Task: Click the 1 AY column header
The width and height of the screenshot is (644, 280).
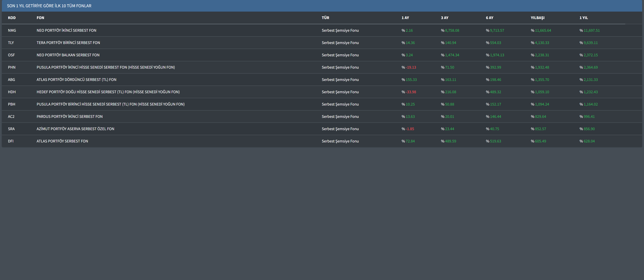Action: (x=405, y=18)
